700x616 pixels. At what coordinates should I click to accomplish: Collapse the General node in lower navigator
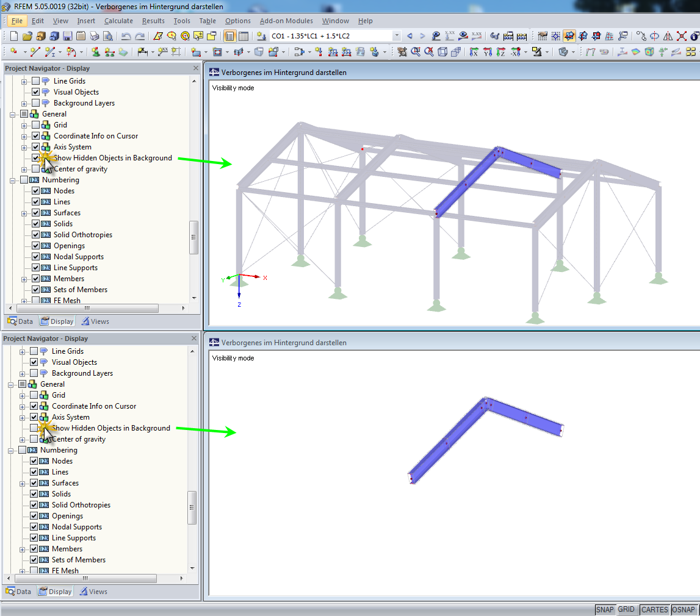(x=11, y=384)
